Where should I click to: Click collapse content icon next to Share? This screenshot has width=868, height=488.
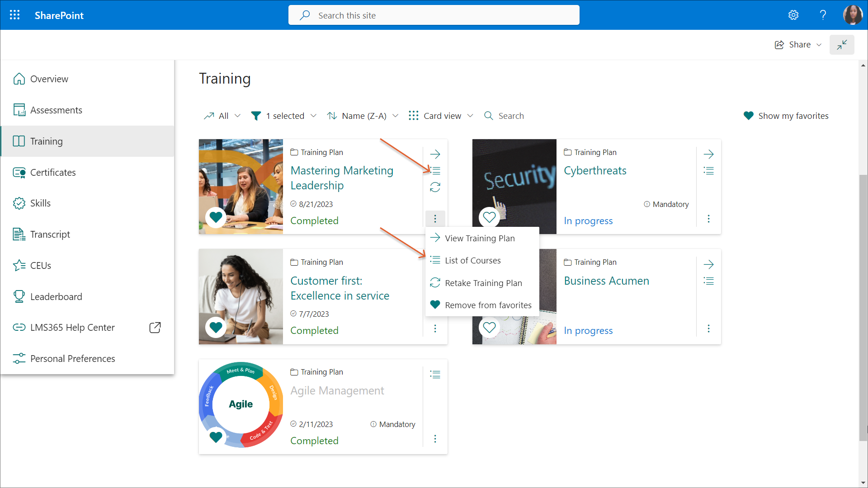(x=841, y=45)
